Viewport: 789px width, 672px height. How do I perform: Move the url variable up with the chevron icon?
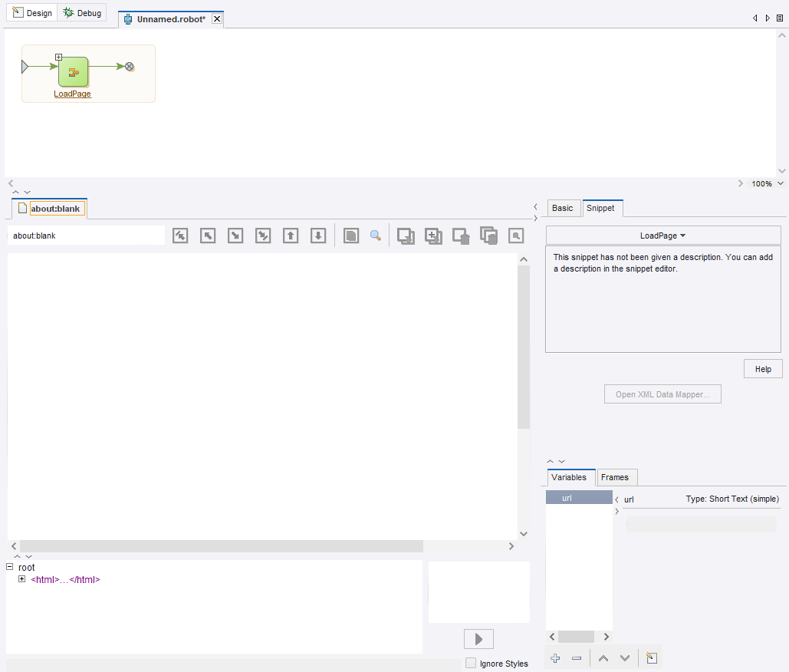tap(603, 657)
